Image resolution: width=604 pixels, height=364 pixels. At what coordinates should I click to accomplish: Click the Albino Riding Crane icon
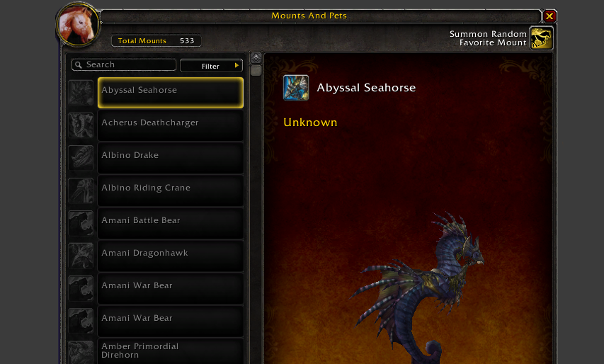pos(81,190)
